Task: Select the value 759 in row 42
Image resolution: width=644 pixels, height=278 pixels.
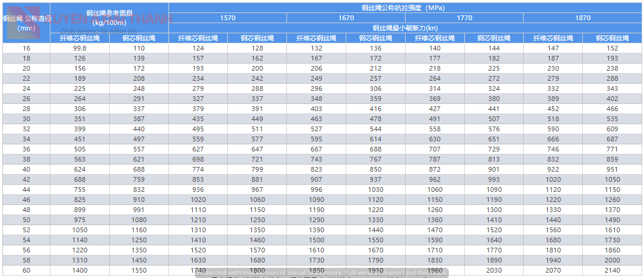Action: tap(139, 179)
